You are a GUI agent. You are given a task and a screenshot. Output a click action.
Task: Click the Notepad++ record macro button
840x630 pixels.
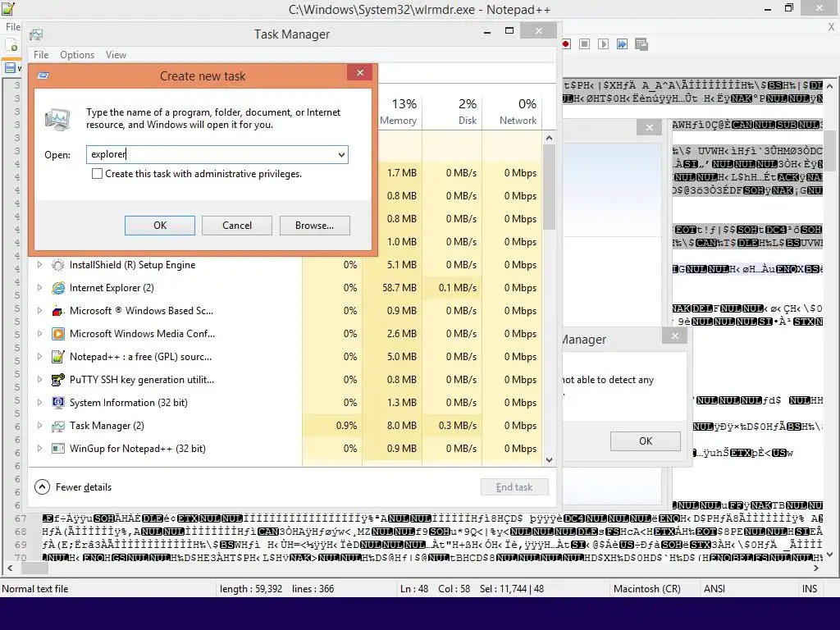coord(566,44)
